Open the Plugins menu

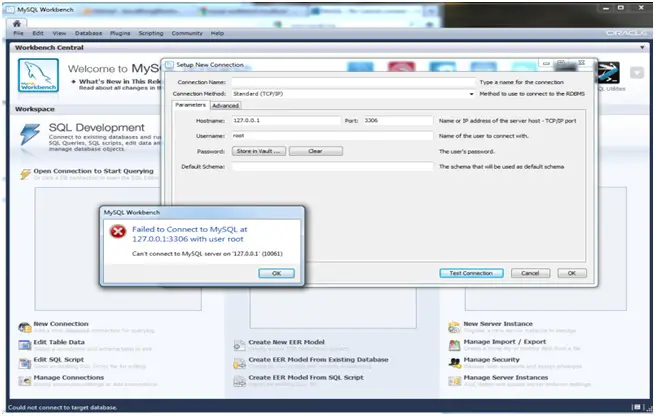(120, 33)
